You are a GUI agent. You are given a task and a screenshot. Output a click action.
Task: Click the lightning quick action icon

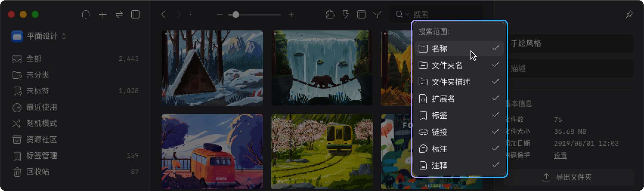point(346,14)
